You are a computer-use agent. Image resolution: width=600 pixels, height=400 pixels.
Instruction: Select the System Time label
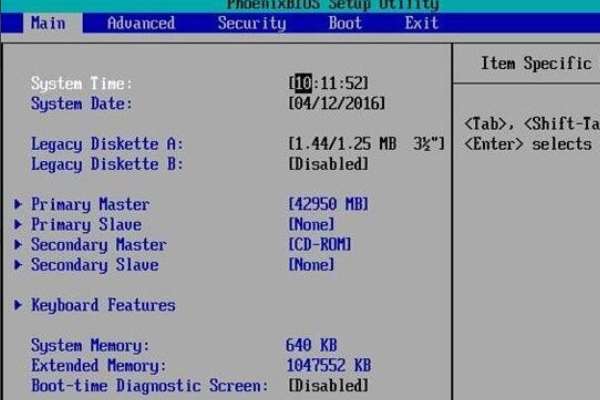pos(82,83)
